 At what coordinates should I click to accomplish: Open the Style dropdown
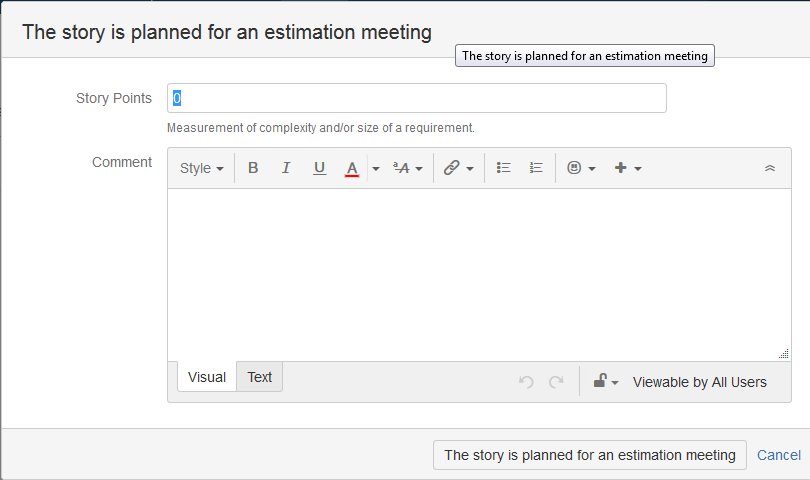[201, 168]
